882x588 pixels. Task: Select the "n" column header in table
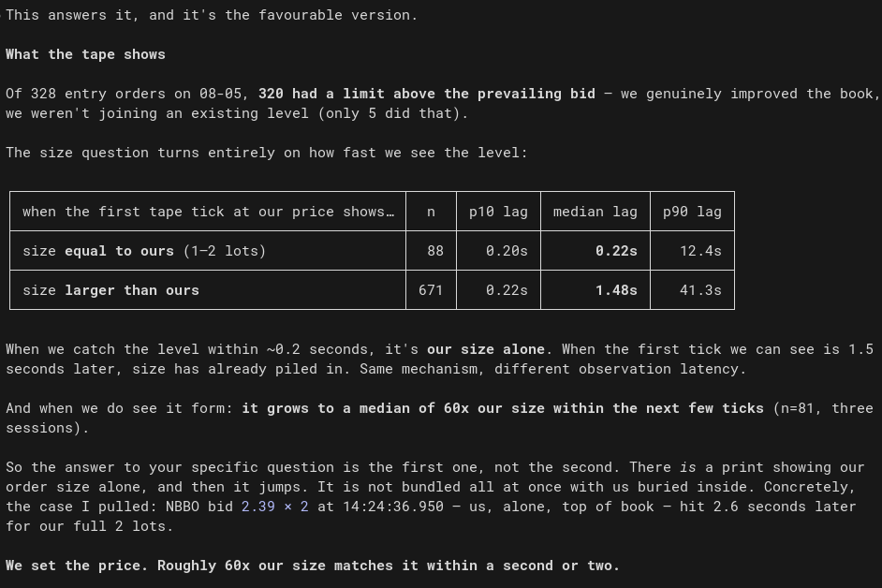pyautogui.click(x=431, y=212)
